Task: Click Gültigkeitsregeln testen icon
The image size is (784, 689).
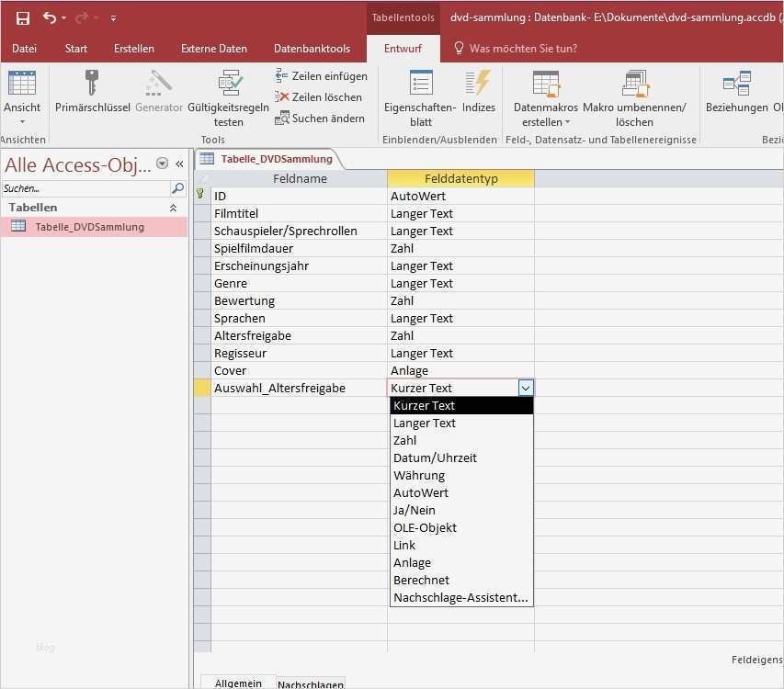Action: point(229,85)
